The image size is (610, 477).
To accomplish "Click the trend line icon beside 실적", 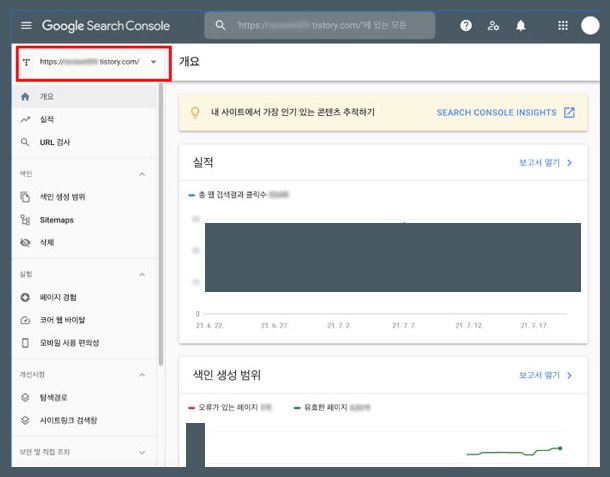I will click(x=25, y=119).
